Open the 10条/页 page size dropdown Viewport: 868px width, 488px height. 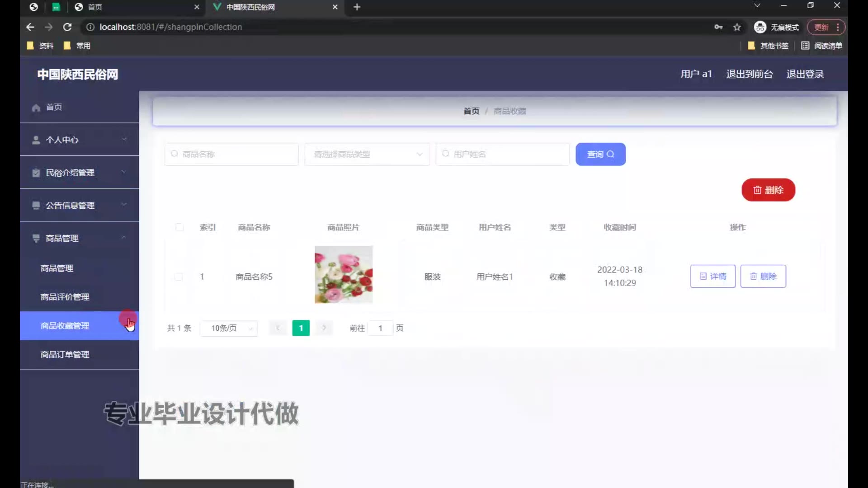point(229,328)
